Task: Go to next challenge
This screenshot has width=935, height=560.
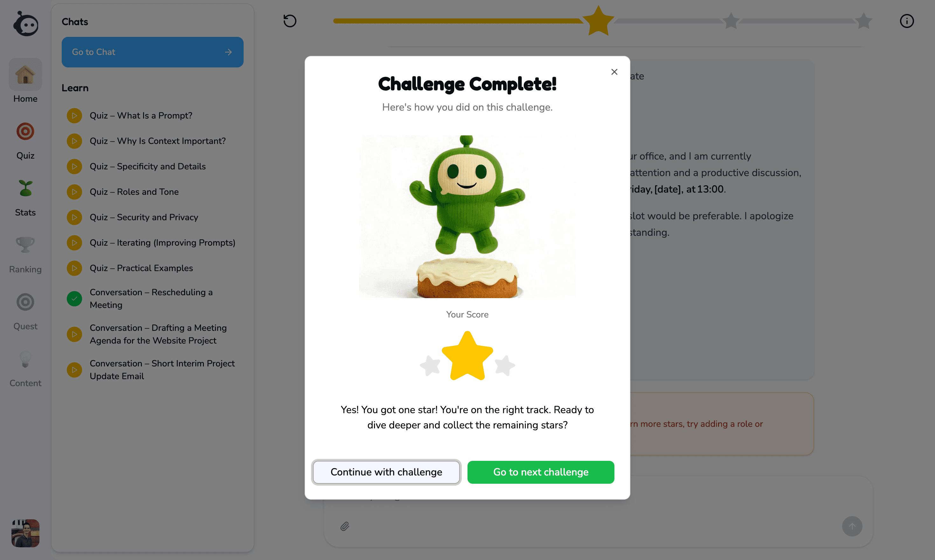Action: 541,472
